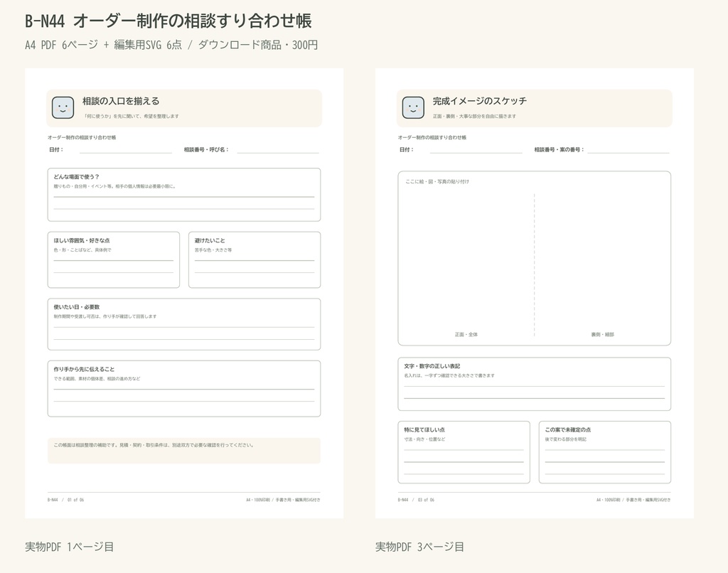
Task: Click the page 3 footer text 'A4・100%印刷'
Action: (633, 500)
